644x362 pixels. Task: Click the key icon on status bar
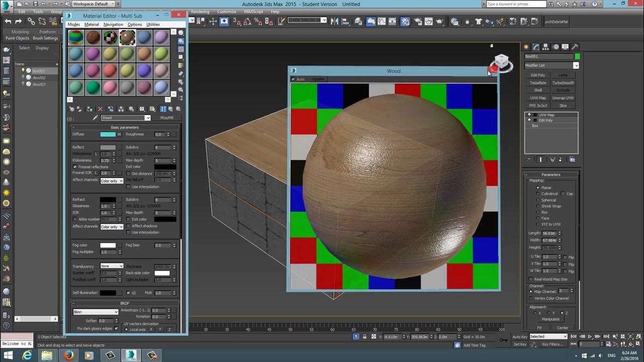(503, 340)
